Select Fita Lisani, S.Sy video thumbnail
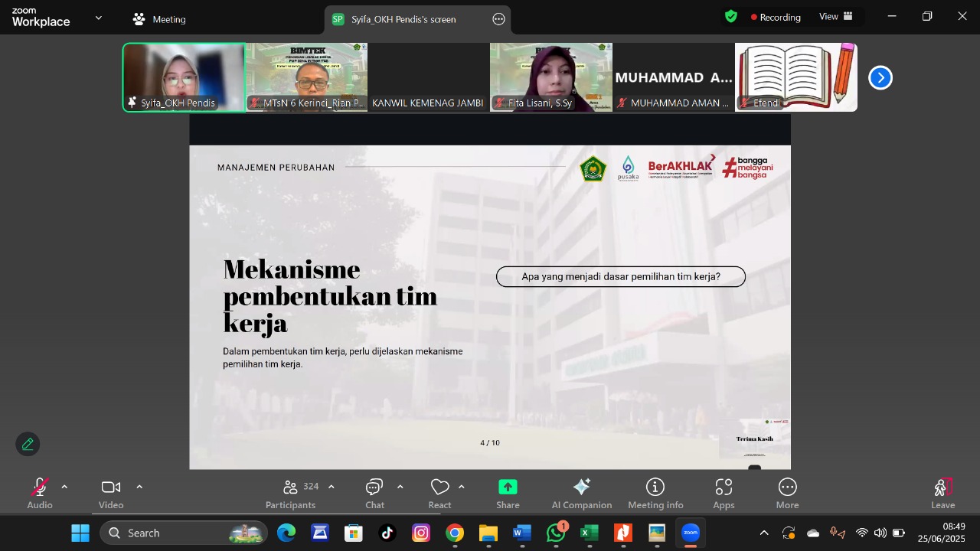980x551 pixels. click(x=550, y=77)
